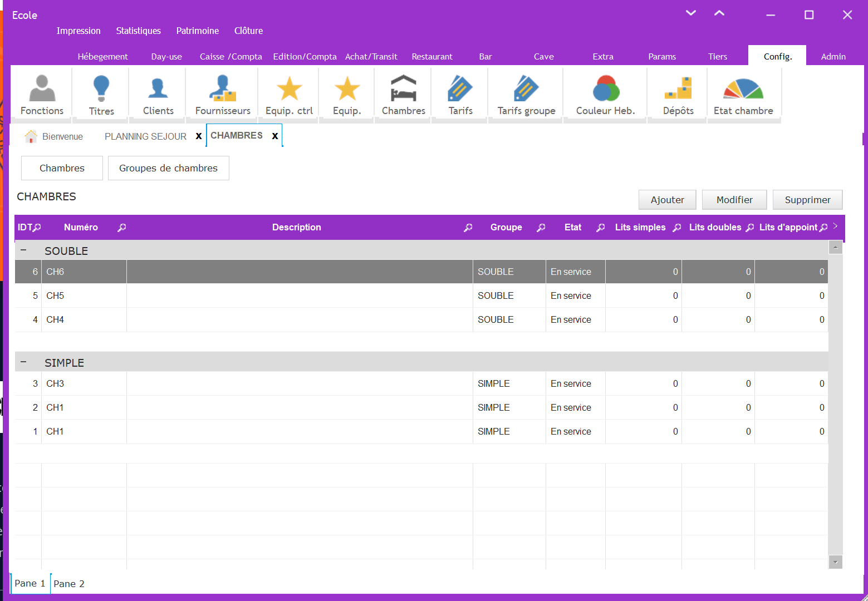Viewport: 868px width, 601px height.
Task: Collapse the SOUBLE group
Action: [x=23, y=250]
